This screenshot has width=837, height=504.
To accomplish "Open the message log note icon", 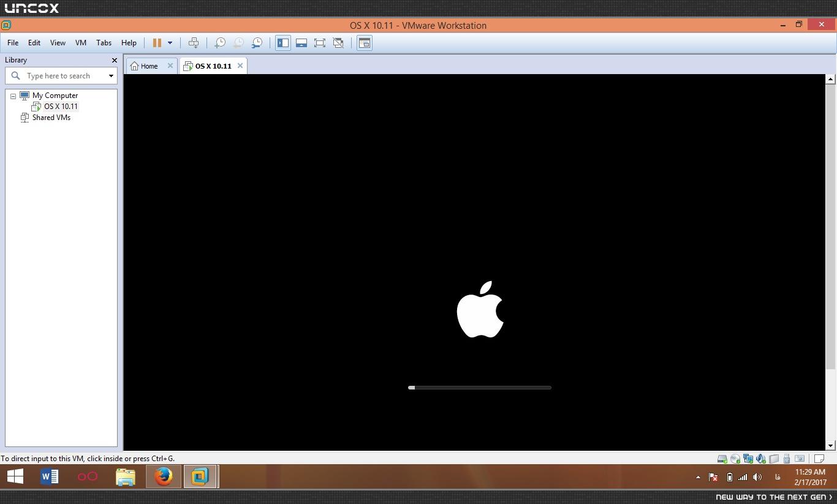I will click(x=819, y=459).
